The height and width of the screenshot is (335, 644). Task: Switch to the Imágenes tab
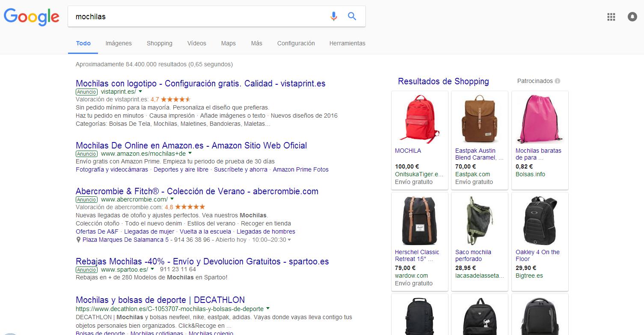pyautogui.click(x=119, y=43)
